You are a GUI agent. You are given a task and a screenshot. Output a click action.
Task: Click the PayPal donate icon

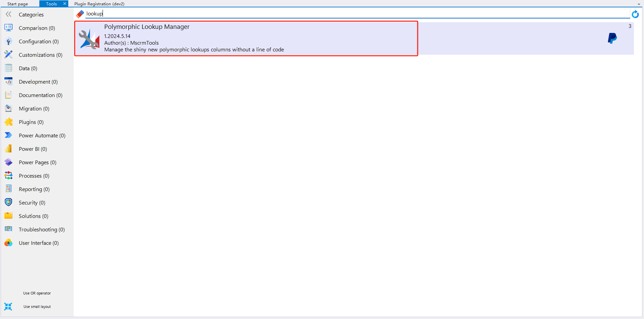tap(612, 38)
